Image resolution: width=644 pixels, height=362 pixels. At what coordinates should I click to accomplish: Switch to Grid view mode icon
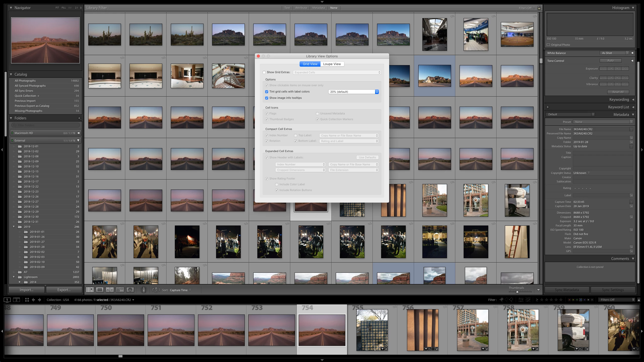pyautogui.click(x=90, y=290)
